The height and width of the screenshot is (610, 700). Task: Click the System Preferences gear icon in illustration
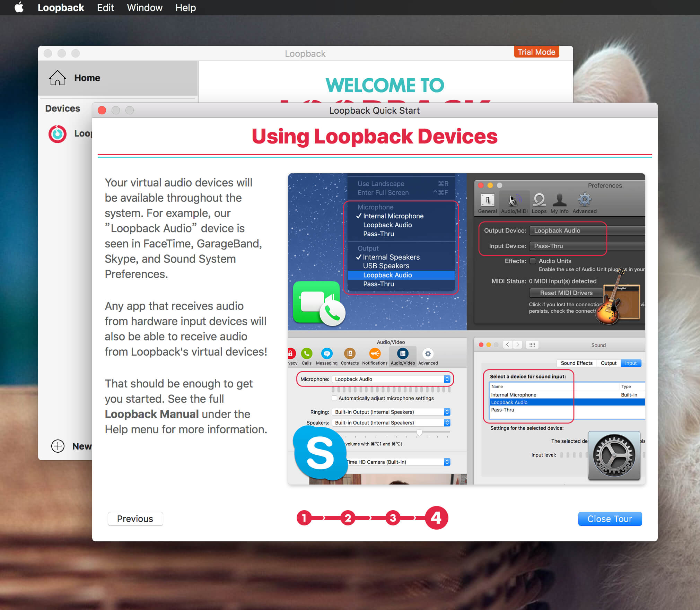click(x=614, y=455)
